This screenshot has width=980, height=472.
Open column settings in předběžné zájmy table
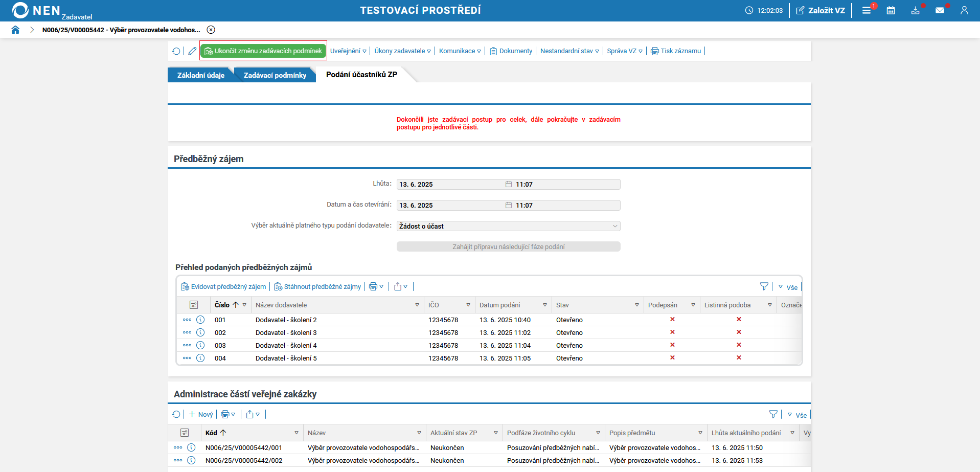[x=194, y=305]
